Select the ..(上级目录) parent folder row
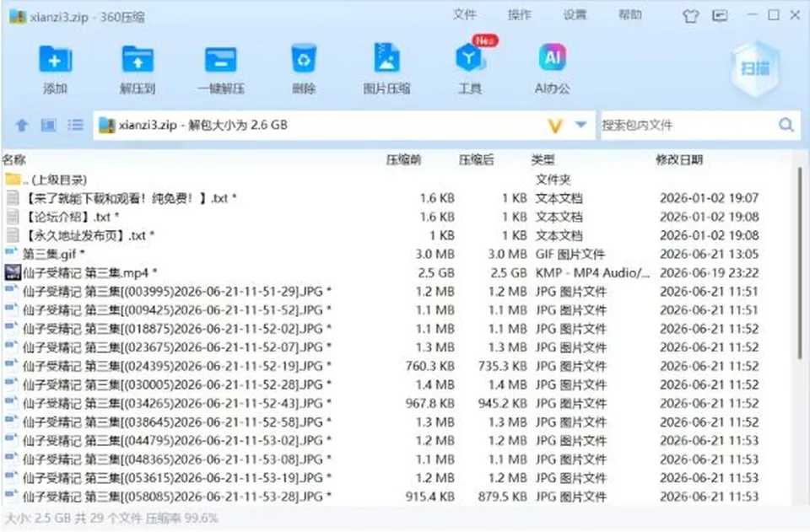Viewport: 810px width, 532px height. pos(395,180)
